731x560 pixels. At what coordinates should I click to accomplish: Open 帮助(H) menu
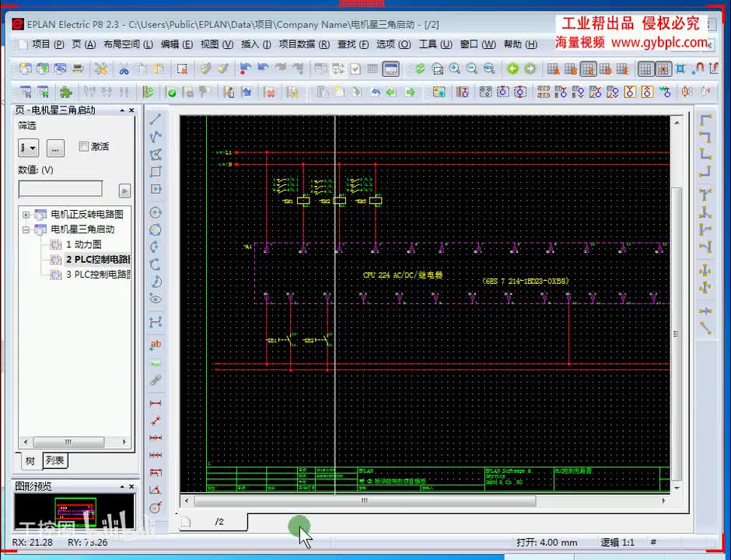(520, 44)
